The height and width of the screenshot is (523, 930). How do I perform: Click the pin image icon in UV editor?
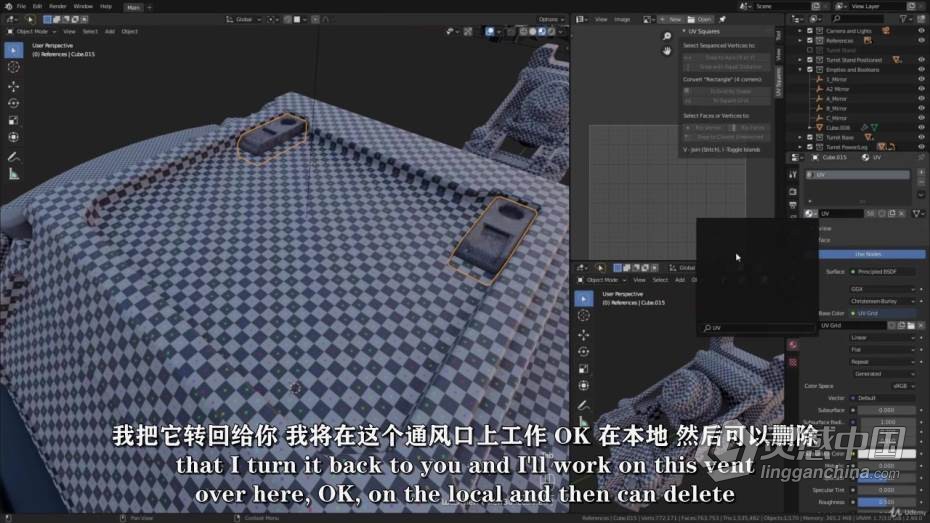(x=722, y=20)
